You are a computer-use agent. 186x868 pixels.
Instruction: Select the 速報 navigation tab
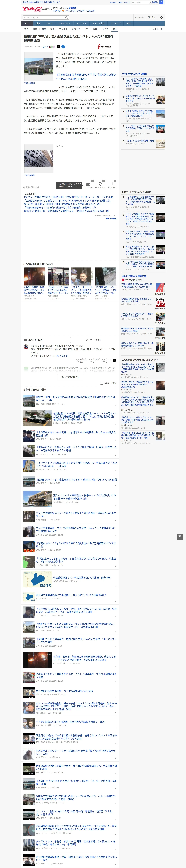[38, 24]
